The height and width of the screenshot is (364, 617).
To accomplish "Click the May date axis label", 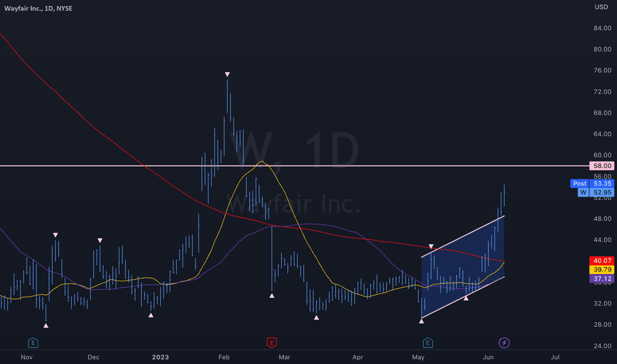I will point(418,357).
